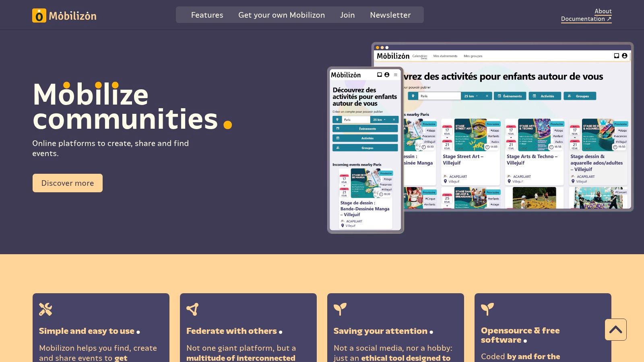Image resolution: width=644 pixels, height=362 pixels.
Task: Click the sprout icon above Opensource software
Action: [x=487, y=309]
